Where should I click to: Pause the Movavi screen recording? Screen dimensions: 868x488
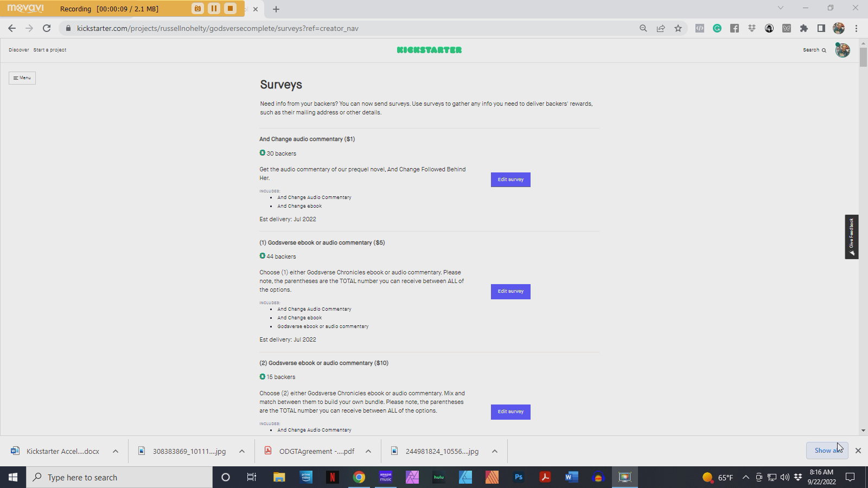pos(214,9)
